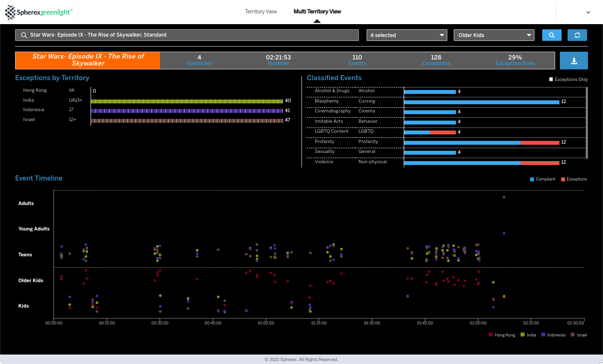Screen dimensions: 603x364
Task: Click the Compliant legend blue square
Action: tap(532, 179)
